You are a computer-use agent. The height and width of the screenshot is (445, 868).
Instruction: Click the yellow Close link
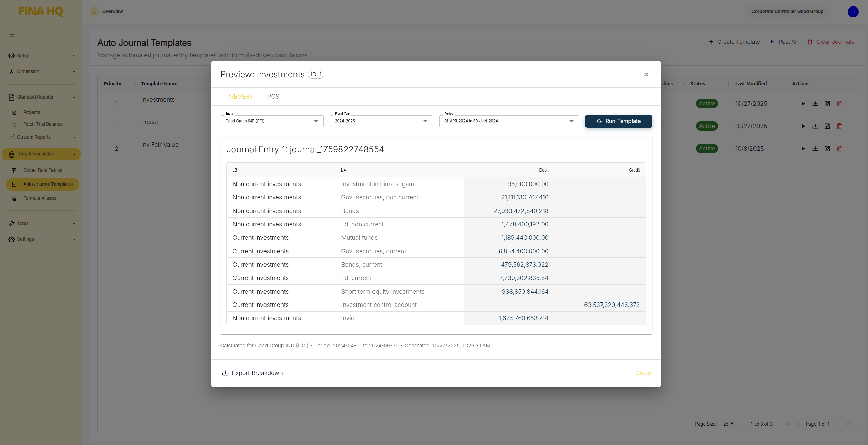coord(643,373)
